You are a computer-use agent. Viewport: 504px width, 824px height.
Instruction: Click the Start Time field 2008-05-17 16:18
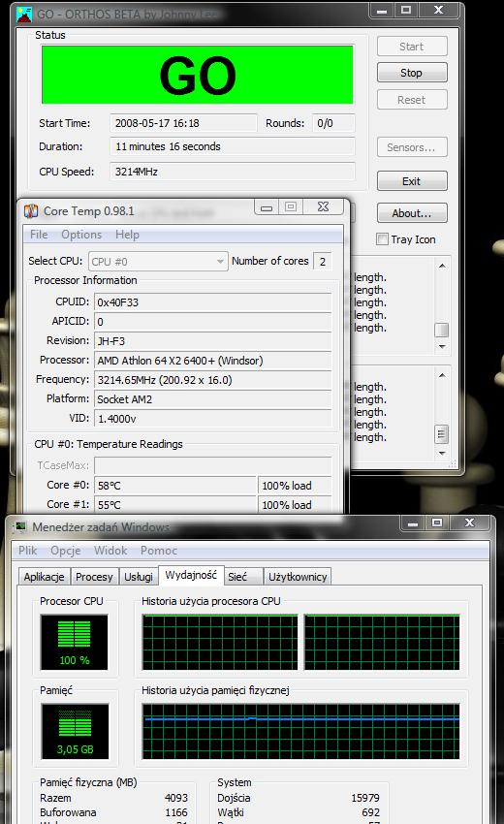point(183,123)
